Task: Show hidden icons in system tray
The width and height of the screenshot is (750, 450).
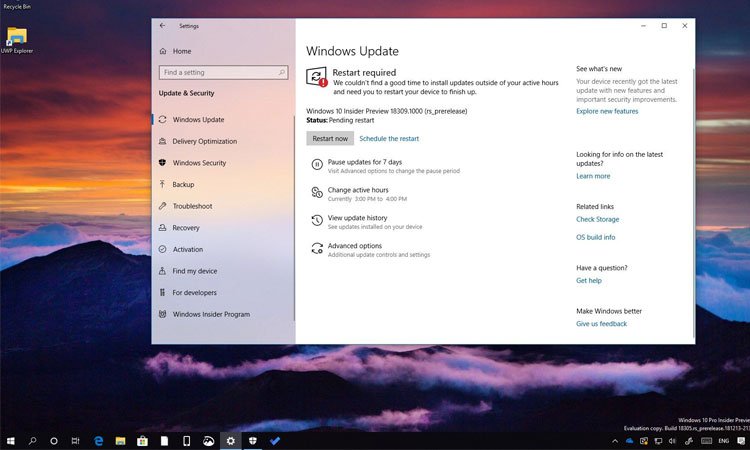Action: point(615,440)
